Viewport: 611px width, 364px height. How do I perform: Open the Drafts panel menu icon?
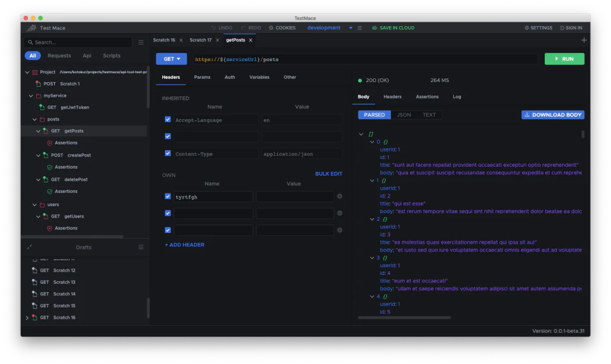[x=141, y=247]
